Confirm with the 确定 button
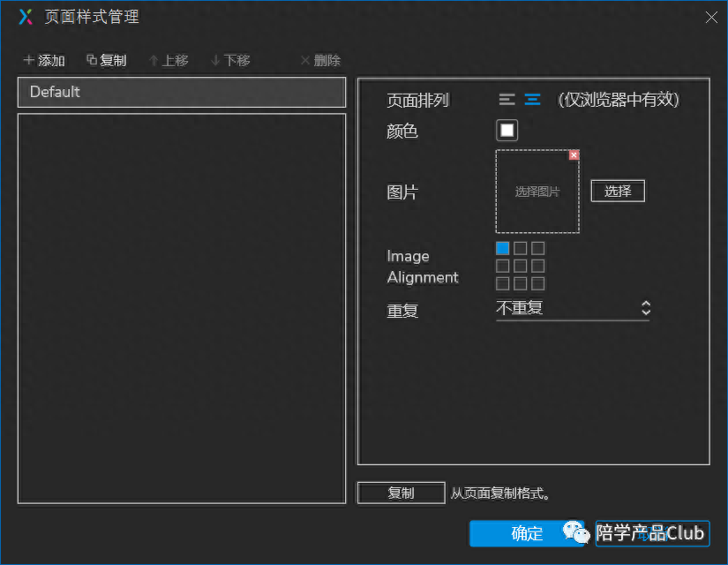728x565 pixels. 527,533
